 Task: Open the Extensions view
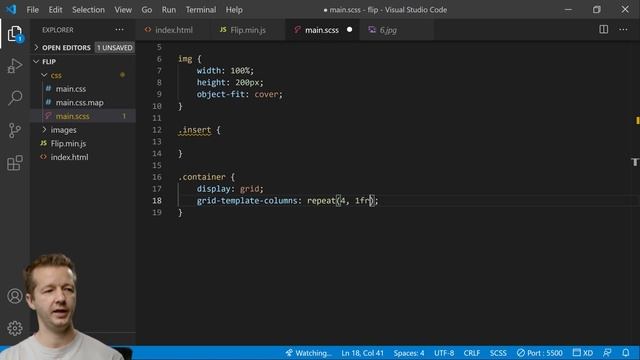coord(15,163)
